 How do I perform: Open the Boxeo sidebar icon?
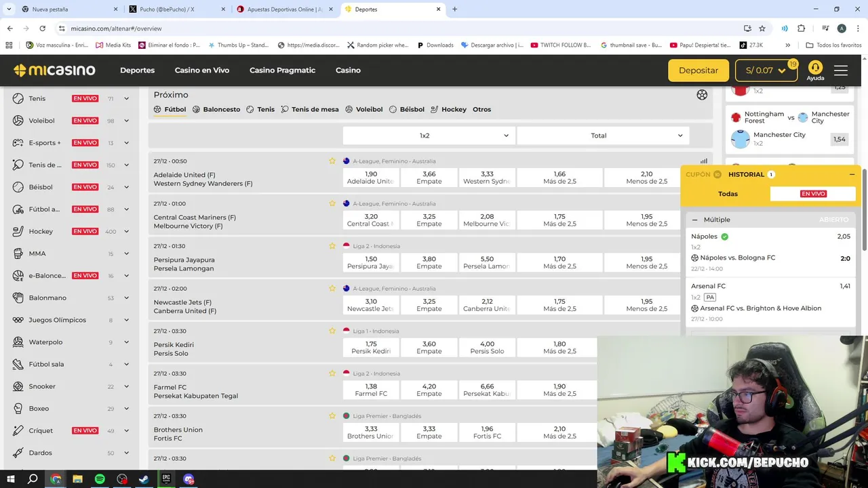click(x=18, y=409)
